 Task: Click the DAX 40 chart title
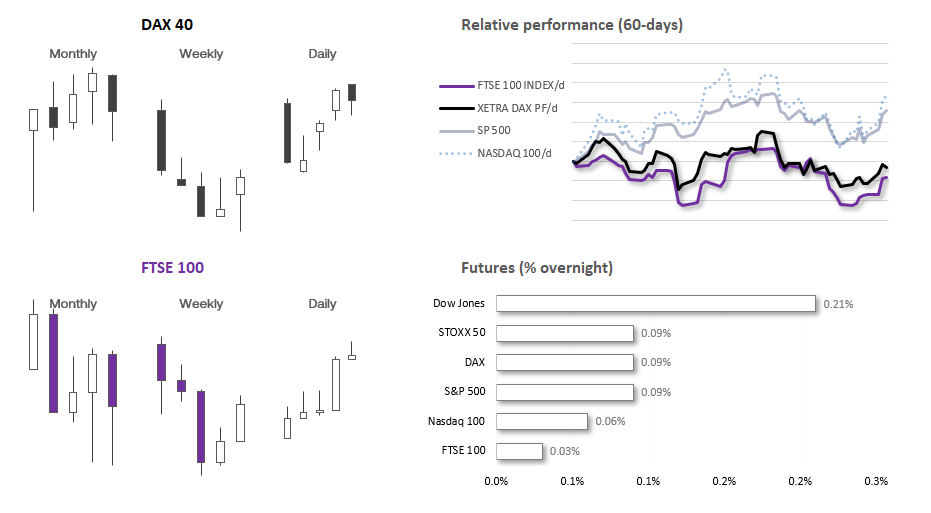pos(167,25)
